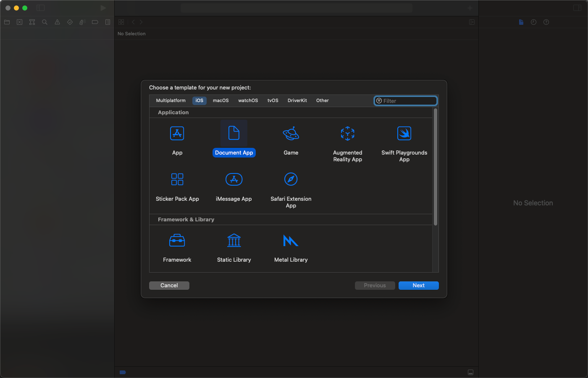Show the tvOS templates tab

[x=273, y=100]
